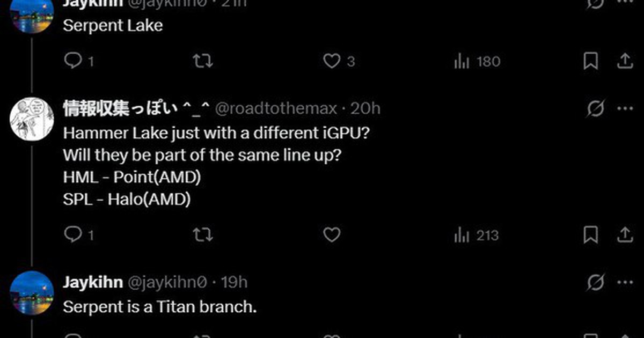The width and height of the screenshot is (644, 338).
Task: Open @roadtothemax profile handle link
Action: click(276, 109)
